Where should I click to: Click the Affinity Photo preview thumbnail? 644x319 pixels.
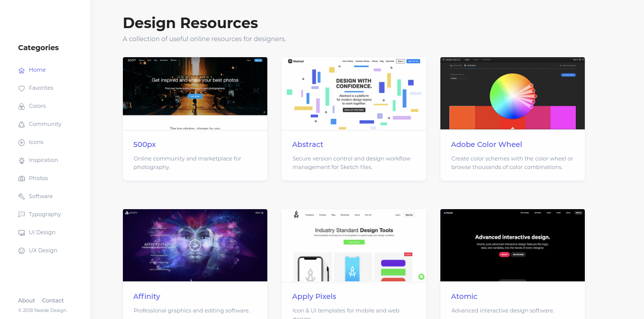[195, 245]
